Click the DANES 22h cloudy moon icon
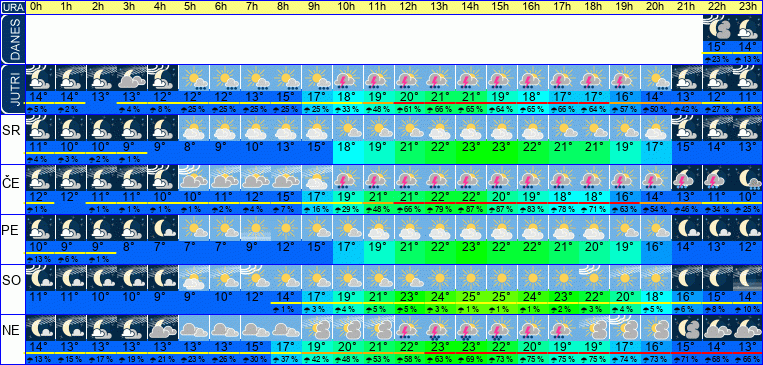Viewport: 763px width, 365px height. (x=717, y=28)
